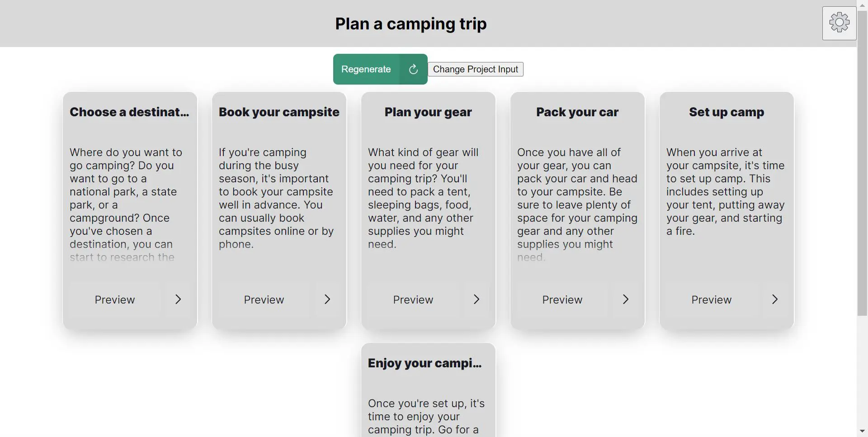Preview the Pack your car step
The height and width of the screenshot is (437, 868).
pos(562,300)
